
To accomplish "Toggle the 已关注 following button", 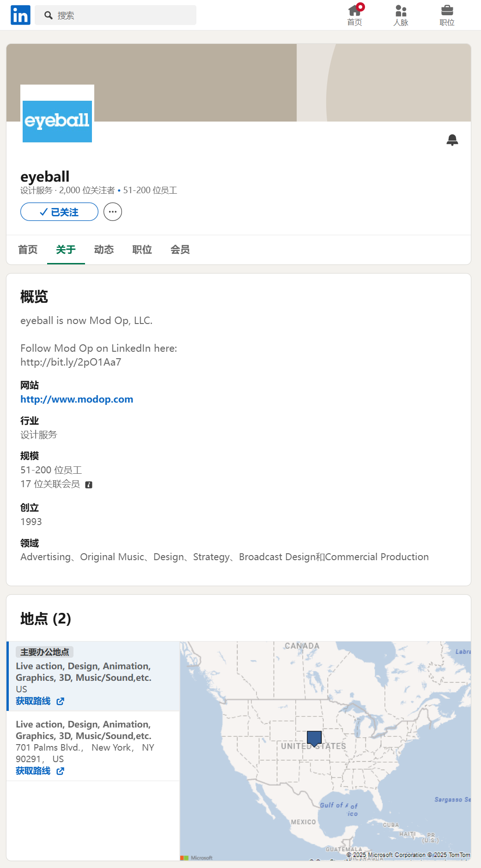I will click(59, 212).
